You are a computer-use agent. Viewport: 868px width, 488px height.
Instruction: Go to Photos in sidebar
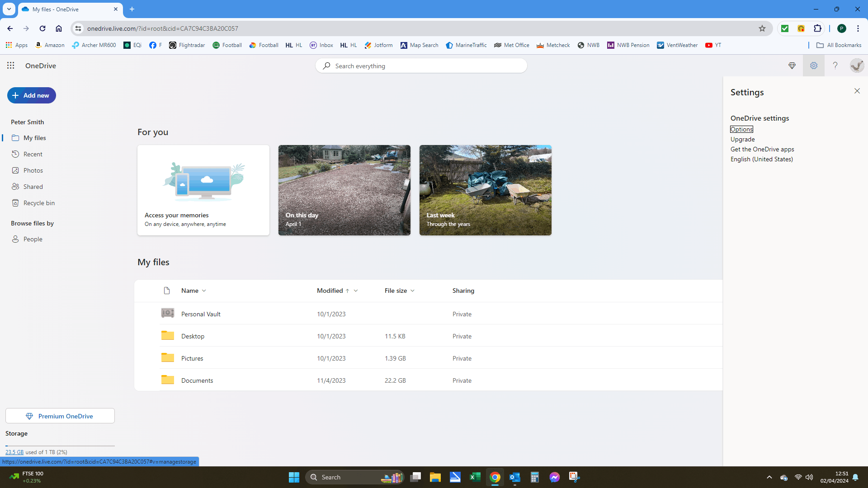click(x=33, y=170)
